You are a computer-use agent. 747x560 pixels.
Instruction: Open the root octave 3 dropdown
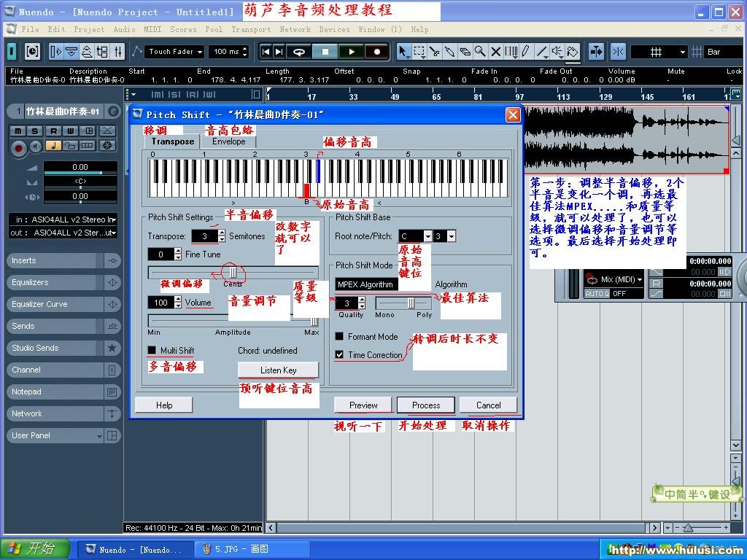[x=451, y=236]
